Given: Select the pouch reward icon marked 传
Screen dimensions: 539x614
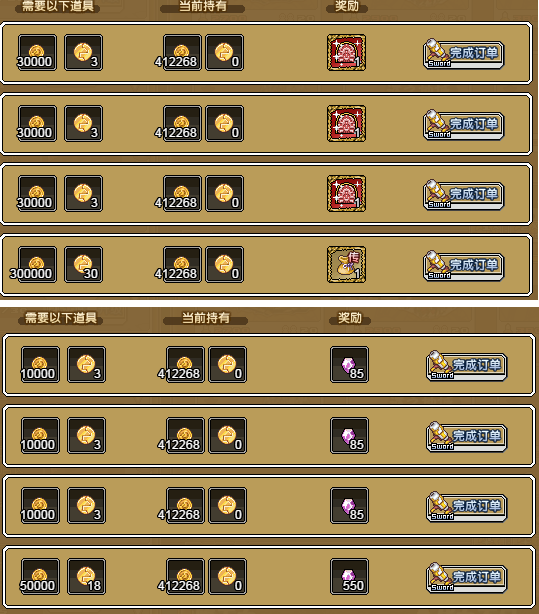Looking at the screenshot, I should 346,265.
